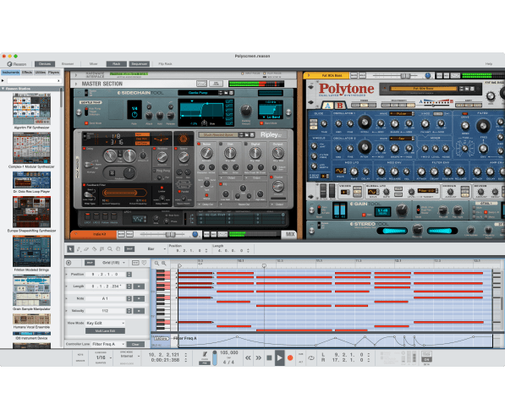The height and width of the screenshot is (420, 505).
Task: Click the Polytone layer A tab
Action: coord(328,106)
